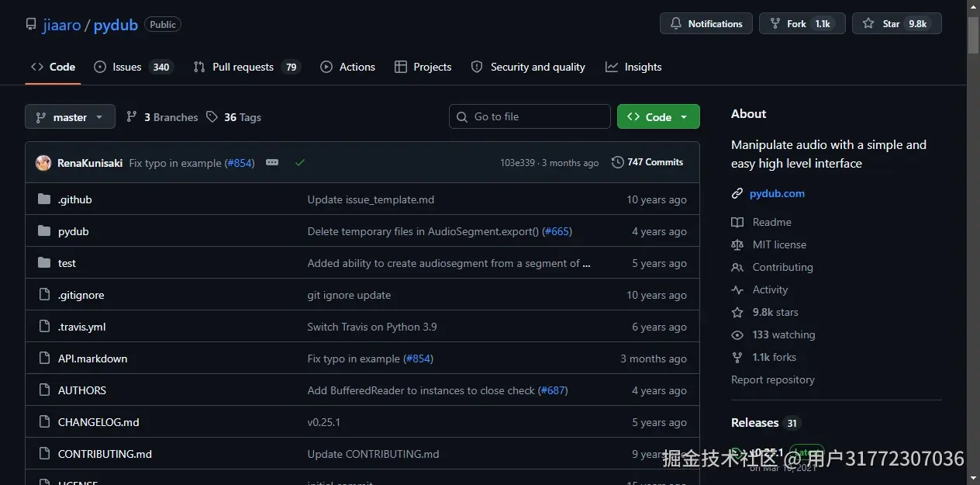Click the Notifications bell button

(706, 23)
